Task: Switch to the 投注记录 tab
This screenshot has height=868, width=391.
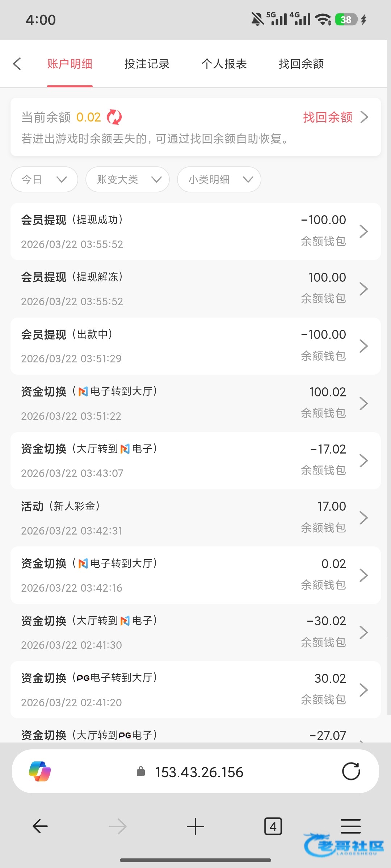Action: point(147,64)
